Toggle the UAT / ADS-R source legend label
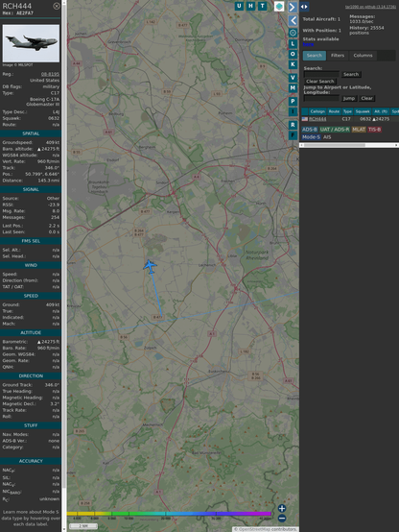 (x=334, y=130)
